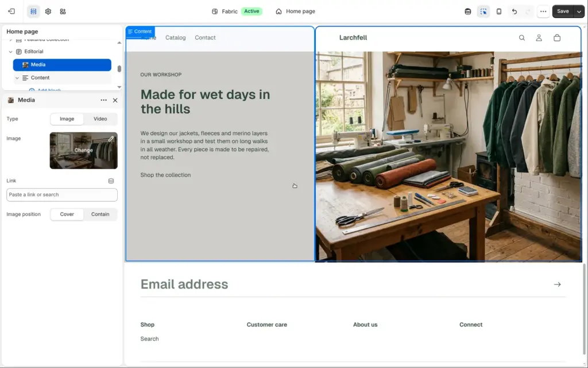Set media type to Video
Screen dimensions: 588x368
[100, 118]
